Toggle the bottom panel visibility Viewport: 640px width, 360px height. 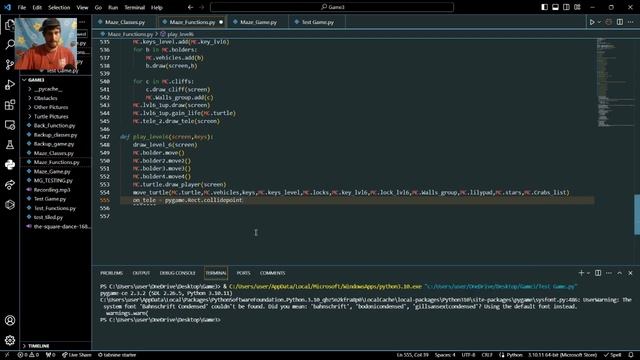(556, 7)
